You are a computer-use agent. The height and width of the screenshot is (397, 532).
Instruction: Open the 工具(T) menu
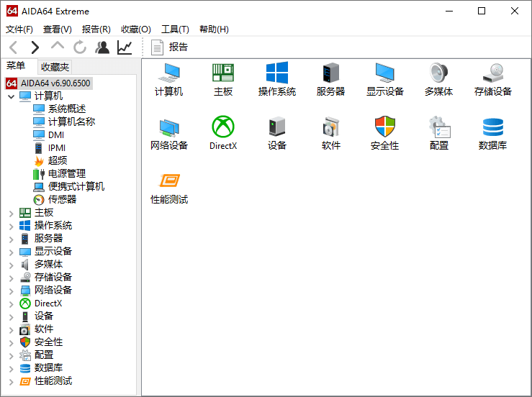175,29
